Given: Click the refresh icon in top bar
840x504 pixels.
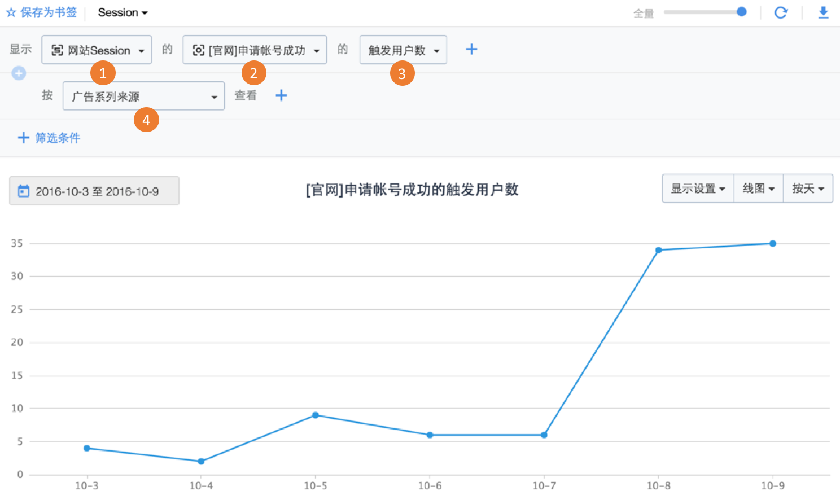Looking at the screenshot, I should pos(781,12).
